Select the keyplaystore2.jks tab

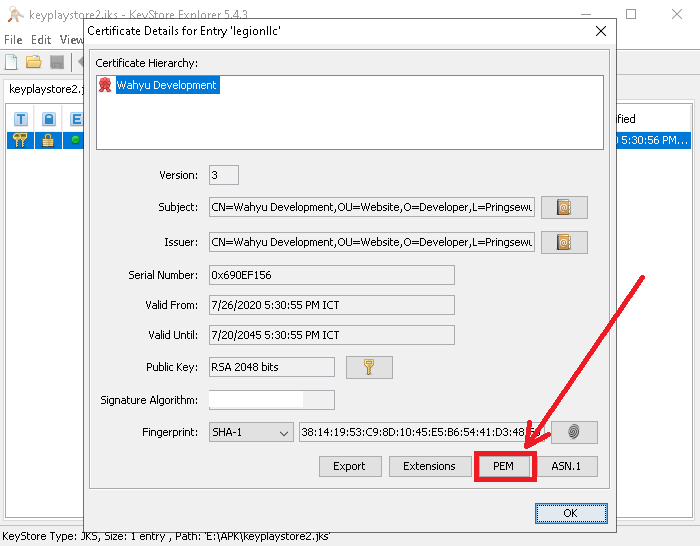[45, 89]
